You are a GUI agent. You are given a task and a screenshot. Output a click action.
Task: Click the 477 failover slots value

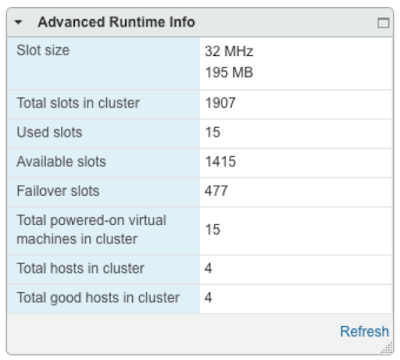click(216, 191)
